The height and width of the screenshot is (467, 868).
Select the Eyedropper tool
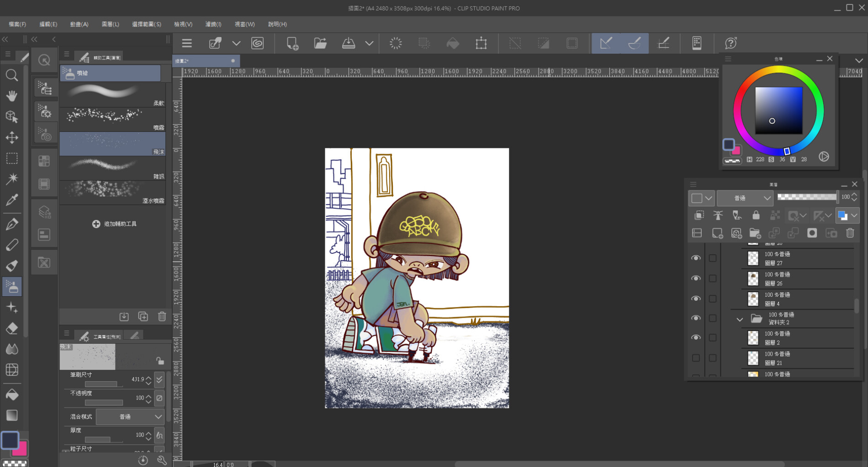tap(12, 199)
